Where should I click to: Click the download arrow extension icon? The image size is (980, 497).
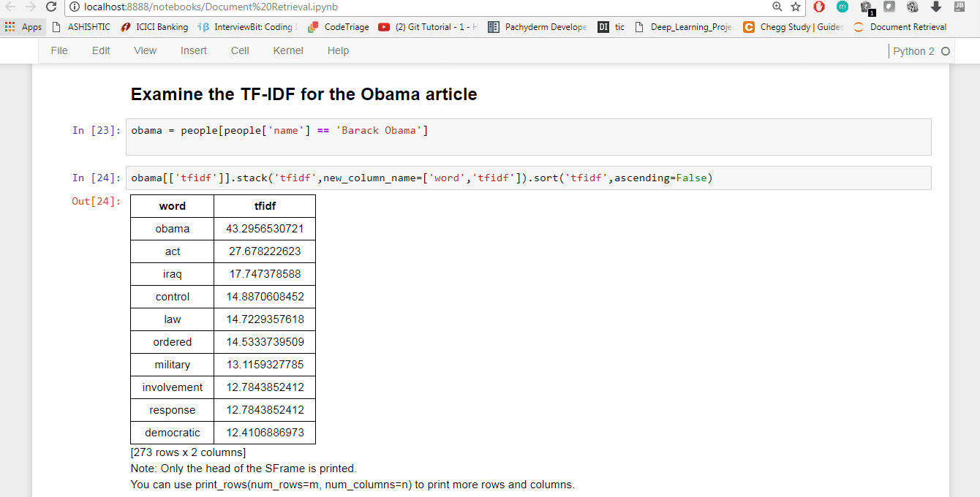pos(935,7)
